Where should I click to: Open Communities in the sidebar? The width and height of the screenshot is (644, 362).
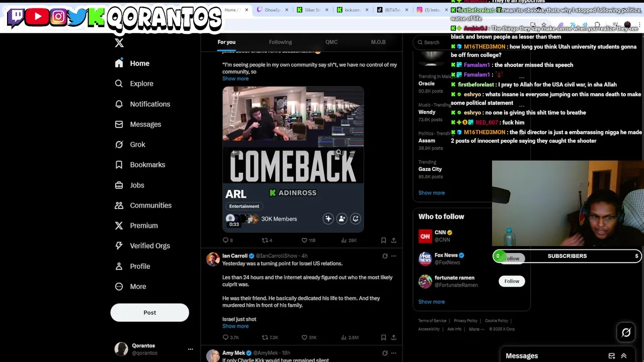click(x=143, y=205)
